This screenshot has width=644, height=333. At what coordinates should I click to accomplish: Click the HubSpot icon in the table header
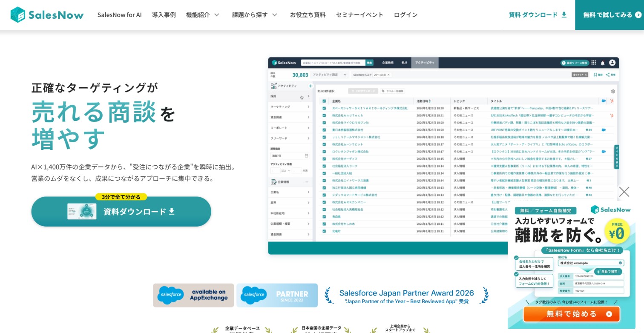point(612,101)
